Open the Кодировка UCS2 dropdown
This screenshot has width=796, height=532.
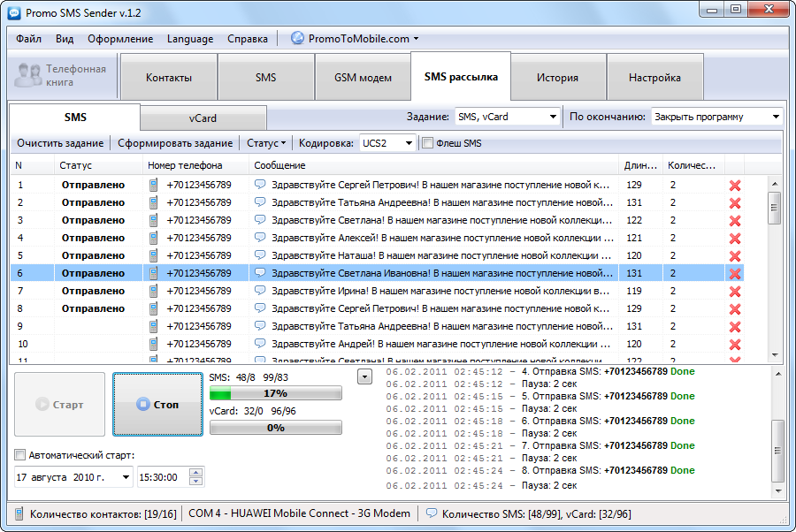(x=409, y=143)
